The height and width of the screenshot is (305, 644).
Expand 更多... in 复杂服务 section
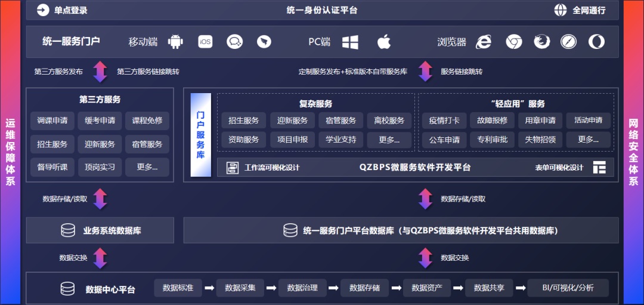point(389,140)
